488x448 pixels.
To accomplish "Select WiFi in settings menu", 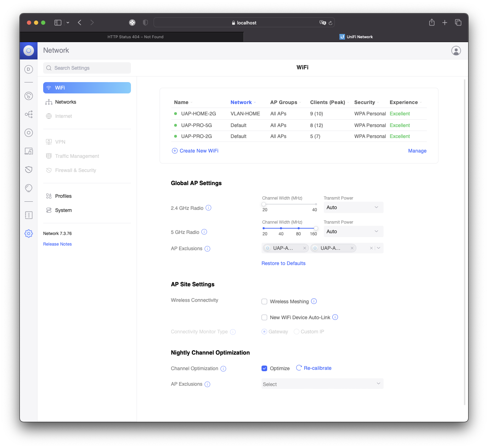I will pos(87,88).
